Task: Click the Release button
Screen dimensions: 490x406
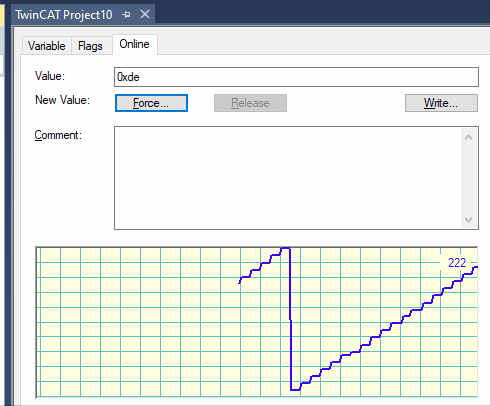Action: 250,103
